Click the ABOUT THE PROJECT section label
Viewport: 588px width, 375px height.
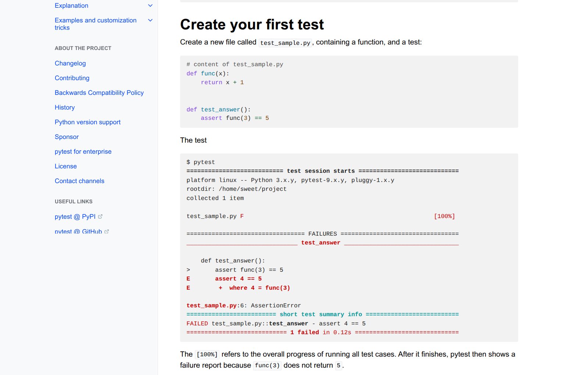[83, 48]
